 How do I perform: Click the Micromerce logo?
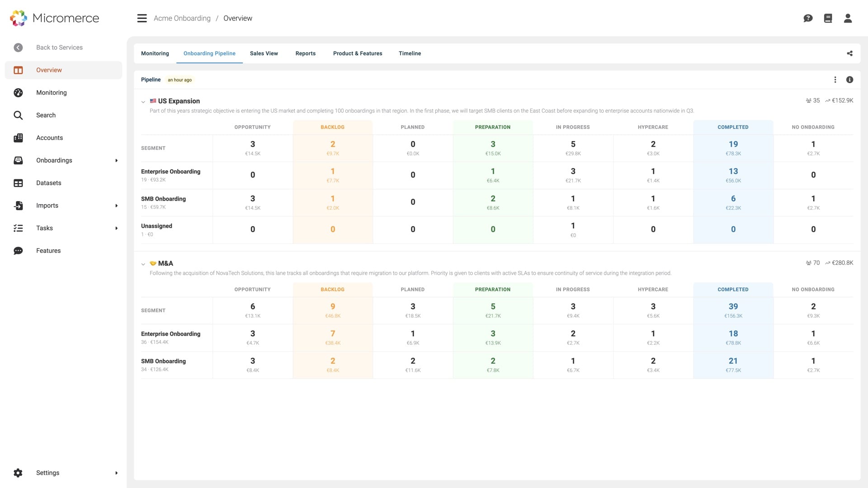(x=54, y=18)
